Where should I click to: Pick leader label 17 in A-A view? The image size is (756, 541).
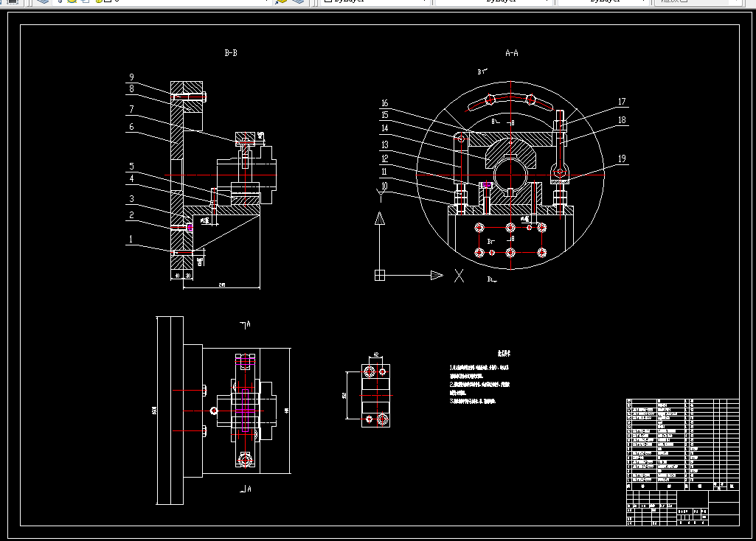click(622, 102)
